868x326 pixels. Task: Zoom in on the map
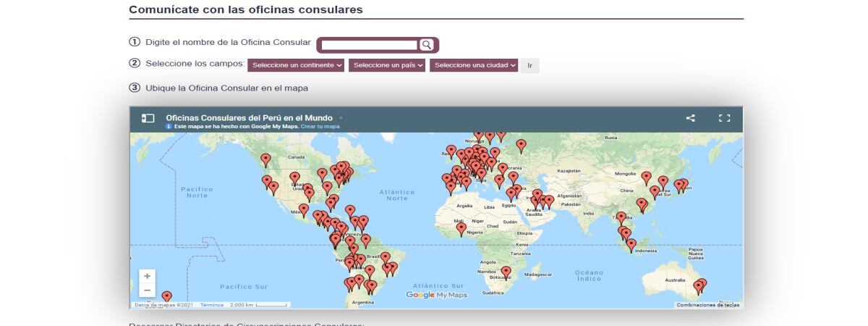(x=147, y=276)
